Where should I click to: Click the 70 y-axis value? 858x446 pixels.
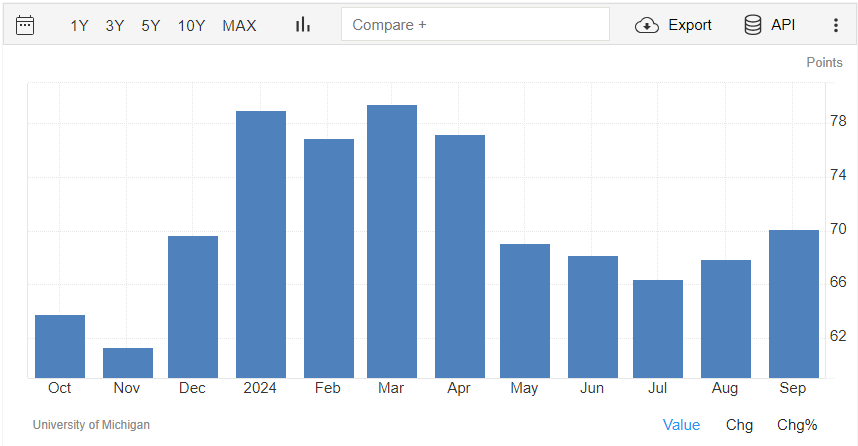[838, 229]
